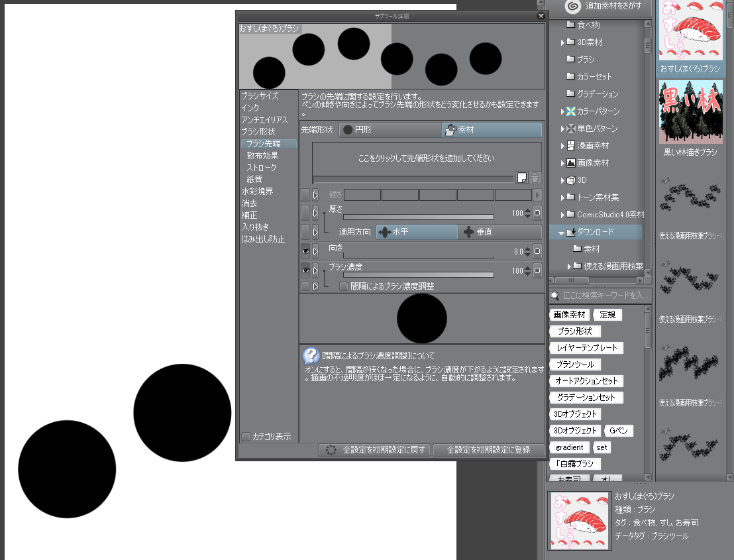Expand the ブラシ濃度 row triangle
This screenshot has height=560, width=734.
tap(315, 270)
